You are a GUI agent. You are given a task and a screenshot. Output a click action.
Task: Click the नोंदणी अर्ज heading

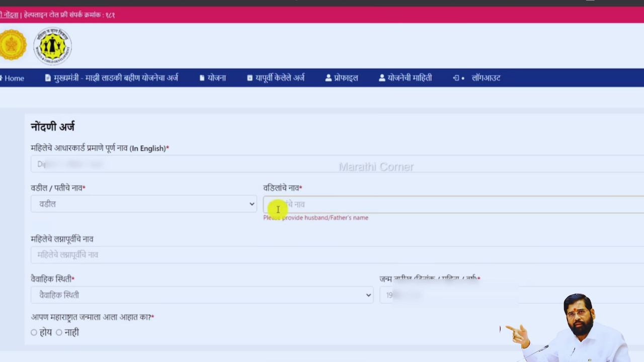[x=52, y=127]
